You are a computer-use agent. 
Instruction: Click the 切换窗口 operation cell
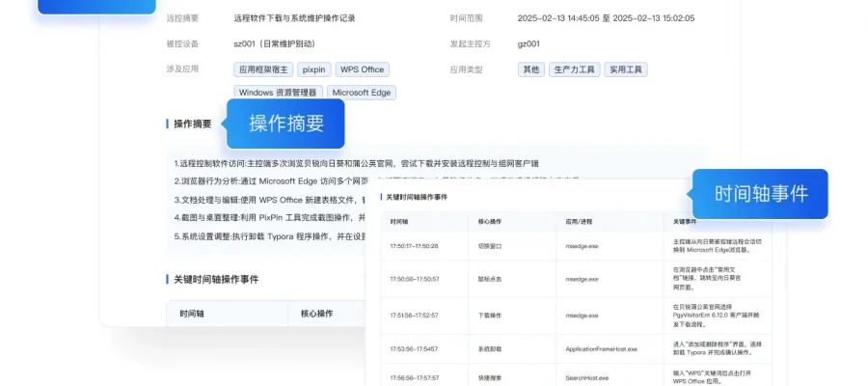tap(489, 245)
